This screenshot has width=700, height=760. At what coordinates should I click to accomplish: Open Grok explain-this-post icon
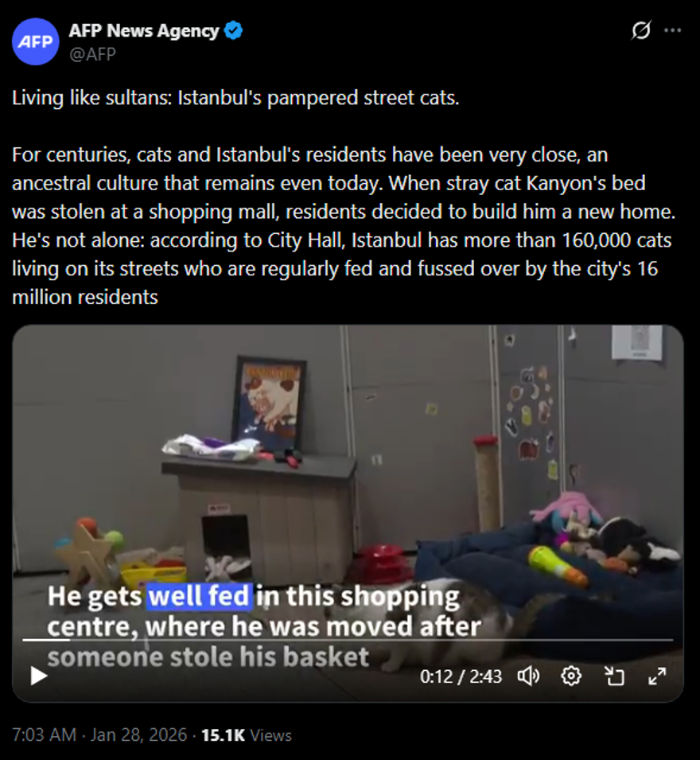(x=641, y=30)
